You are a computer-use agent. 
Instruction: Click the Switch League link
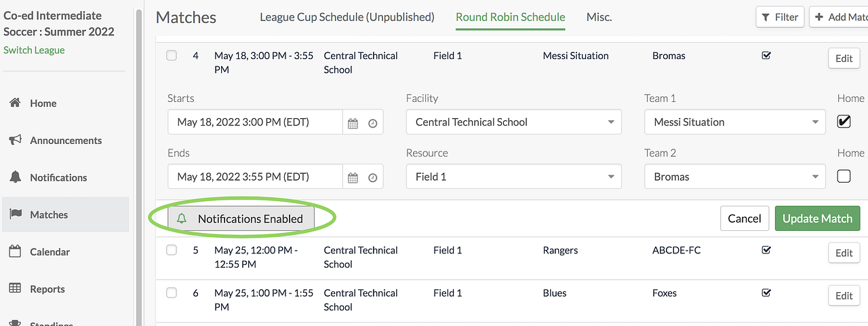(x=34, y=50)
